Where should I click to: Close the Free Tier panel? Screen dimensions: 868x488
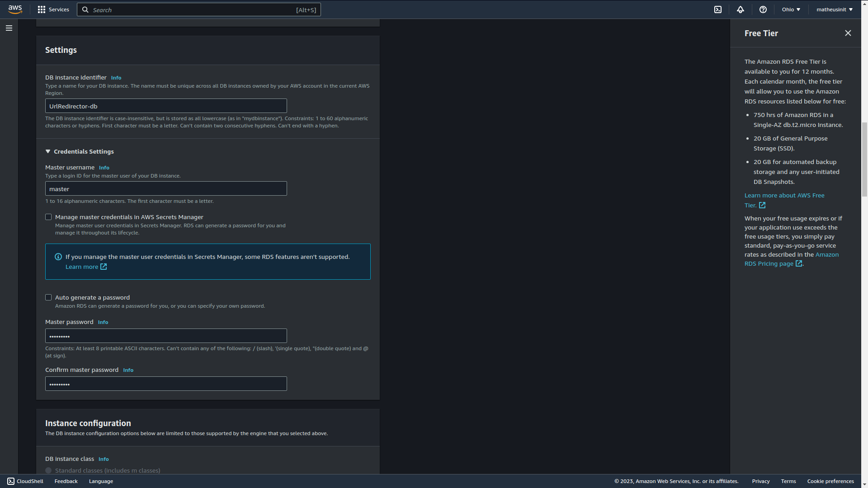pyautogui.click(x=848, y=33)
